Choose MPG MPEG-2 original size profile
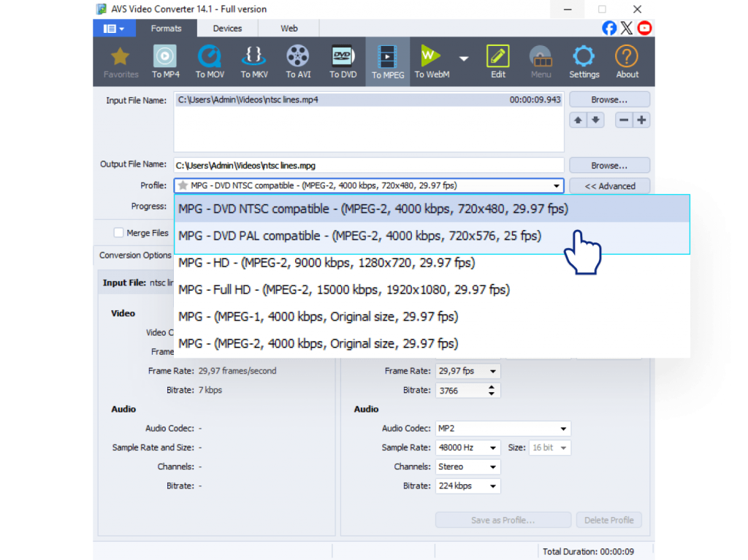Viewport: 748px width, 560px height. coord(432,344)
